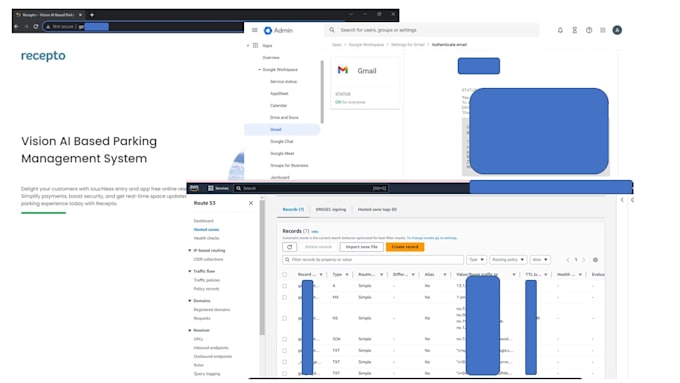Screen dimensions: 680x383
Task: Open Calendar in Admin sidebar
Action: click(278, 105)
